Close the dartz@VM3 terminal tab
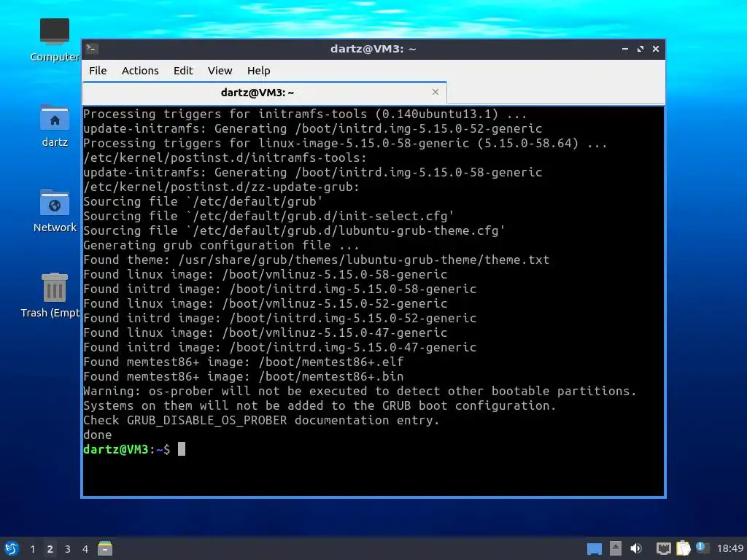 pyautogui.click(x=435, y=92)
